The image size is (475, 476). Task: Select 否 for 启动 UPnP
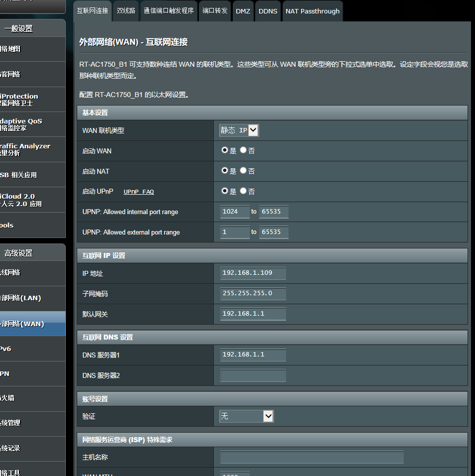pos(243,191)
